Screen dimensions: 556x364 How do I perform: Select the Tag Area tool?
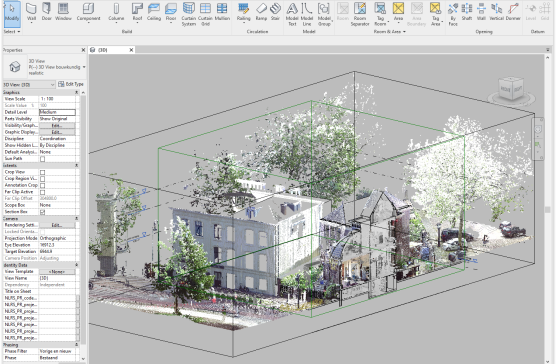click(x=435, y=14)
